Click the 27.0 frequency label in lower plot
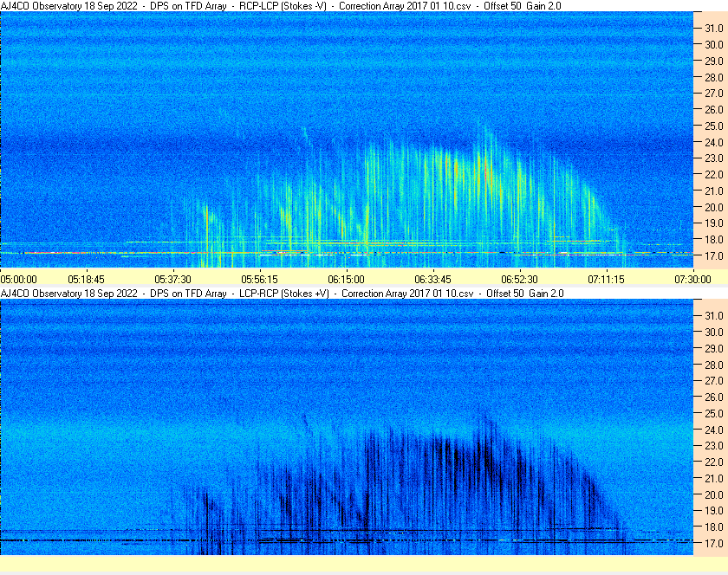This screenshot has width=728, height=575. coord(713,380)
